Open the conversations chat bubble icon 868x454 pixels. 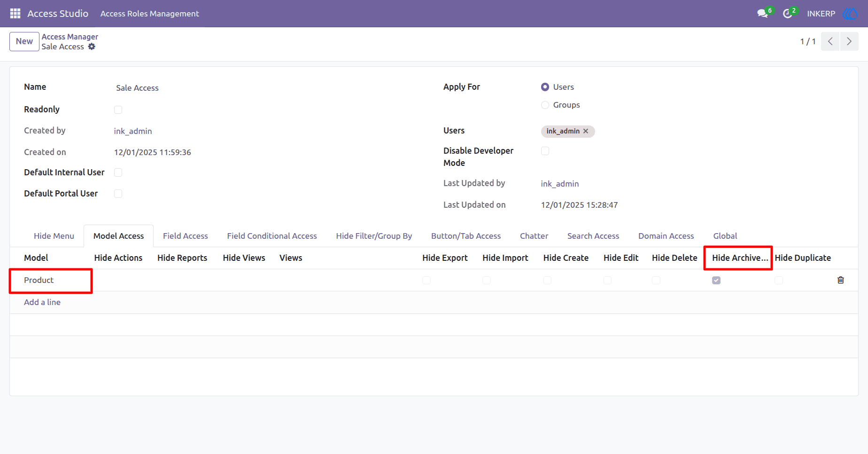click(x=763, y=14)
